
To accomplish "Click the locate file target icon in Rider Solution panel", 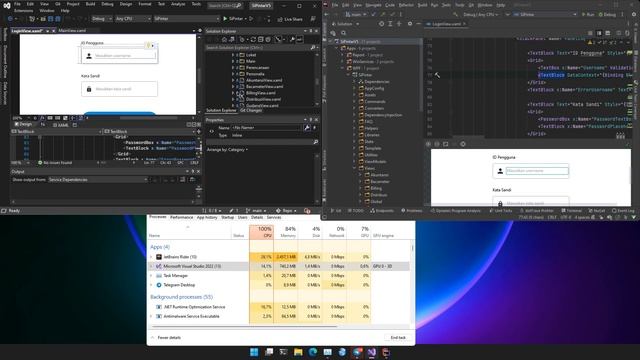I will pos(381,24).
